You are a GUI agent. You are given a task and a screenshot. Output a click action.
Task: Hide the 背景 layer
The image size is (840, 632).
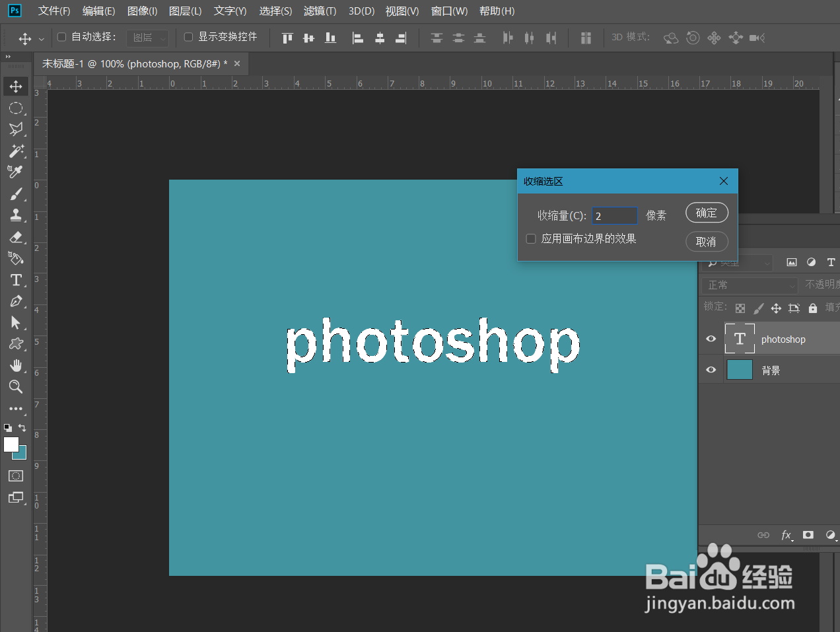pyautogui.click(x=711, y=370)
